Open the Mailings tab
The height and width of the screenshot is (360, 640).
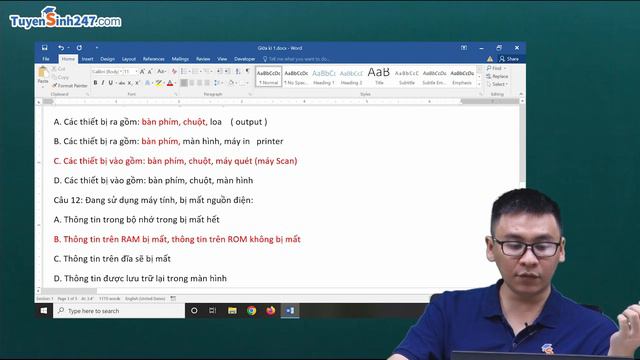[180, 59]
